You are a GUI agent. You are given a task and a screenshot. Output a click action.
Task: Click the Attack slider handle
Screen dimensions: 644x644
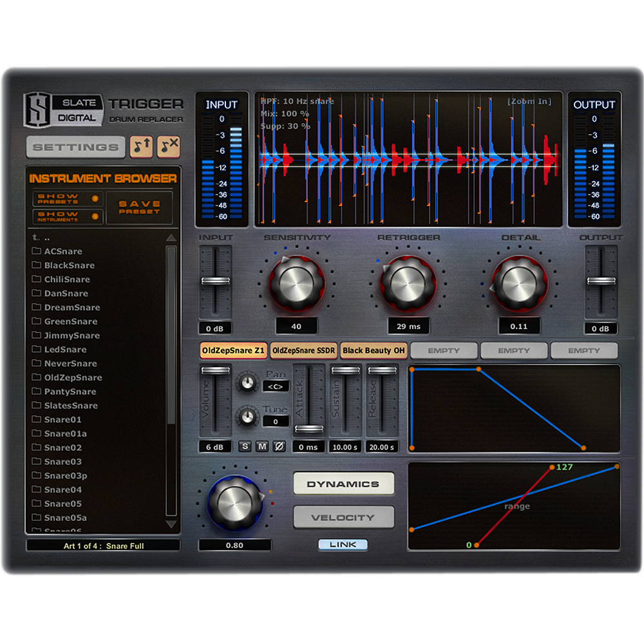[x=308, y=428]
